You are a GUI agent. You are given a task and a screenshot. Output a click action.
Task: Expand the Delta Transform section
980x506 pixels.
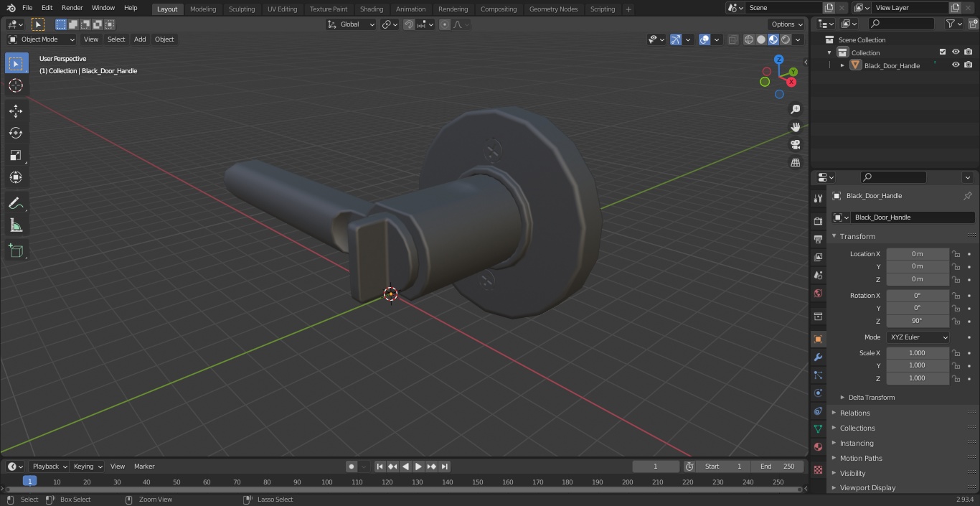point(872,398)
